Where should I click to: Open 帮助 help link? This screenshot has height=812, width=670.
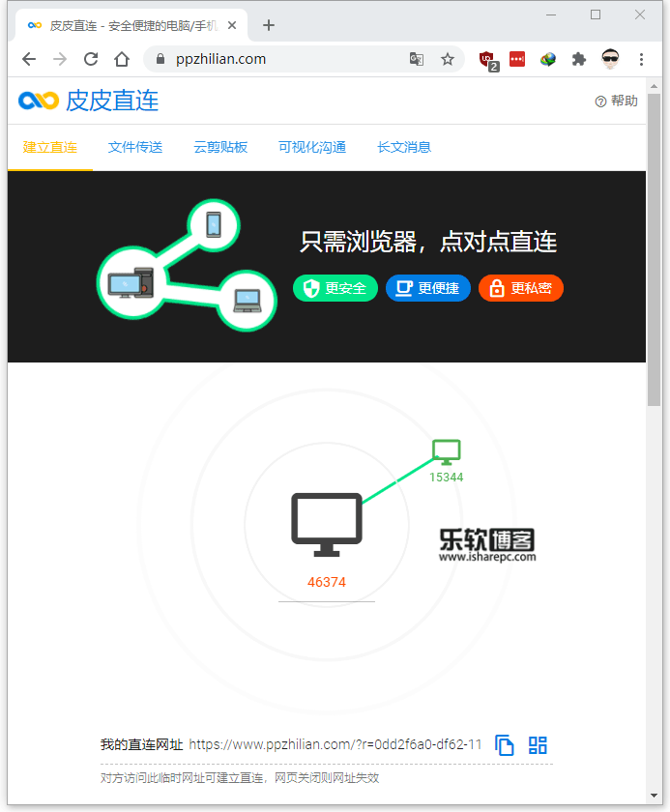coord(616,101)
